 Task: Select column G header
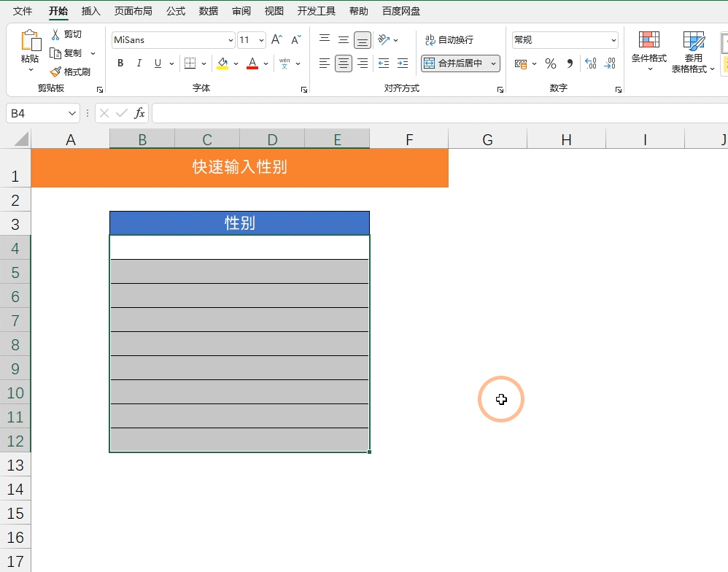[x=487, y=139]
